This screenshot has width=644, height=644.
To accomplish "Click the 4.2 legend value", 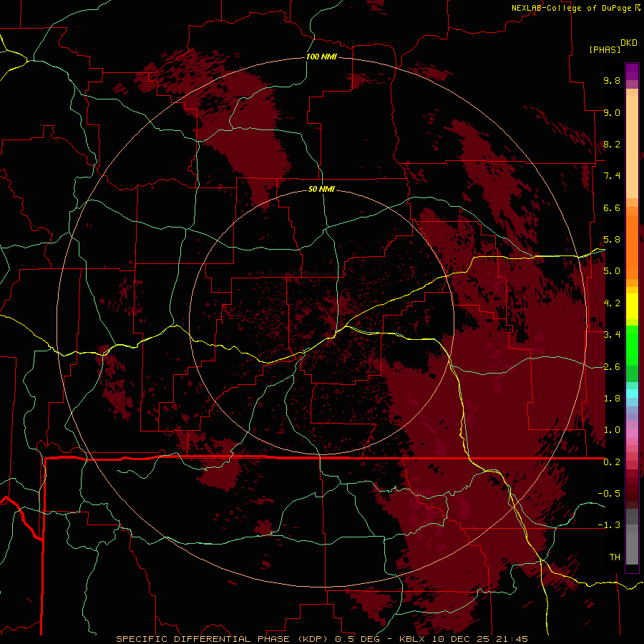I will pos(612,303).
